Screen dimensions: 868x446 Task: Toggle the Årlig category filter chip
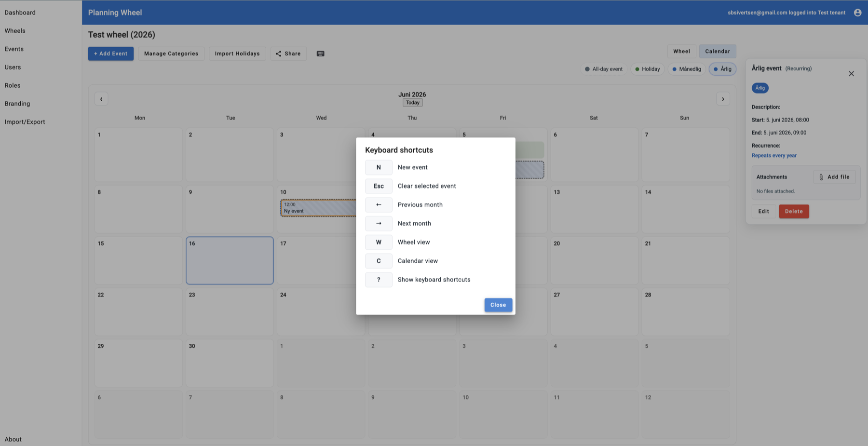pos(722,69)
